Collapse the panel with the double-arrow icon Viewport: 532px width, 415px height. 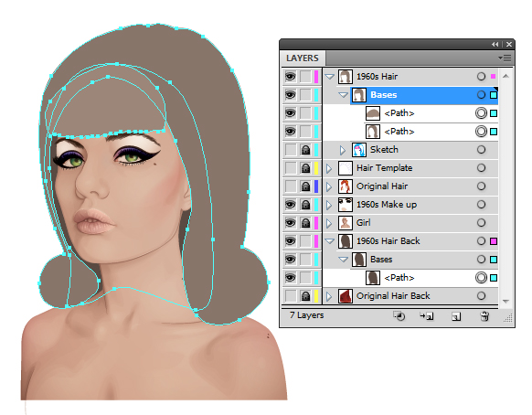[x=495, y=44]
